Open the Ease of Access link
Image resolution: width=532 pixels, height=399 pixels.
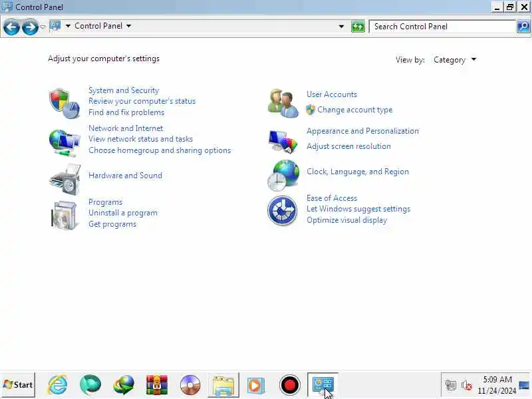(x=331, y=198)
